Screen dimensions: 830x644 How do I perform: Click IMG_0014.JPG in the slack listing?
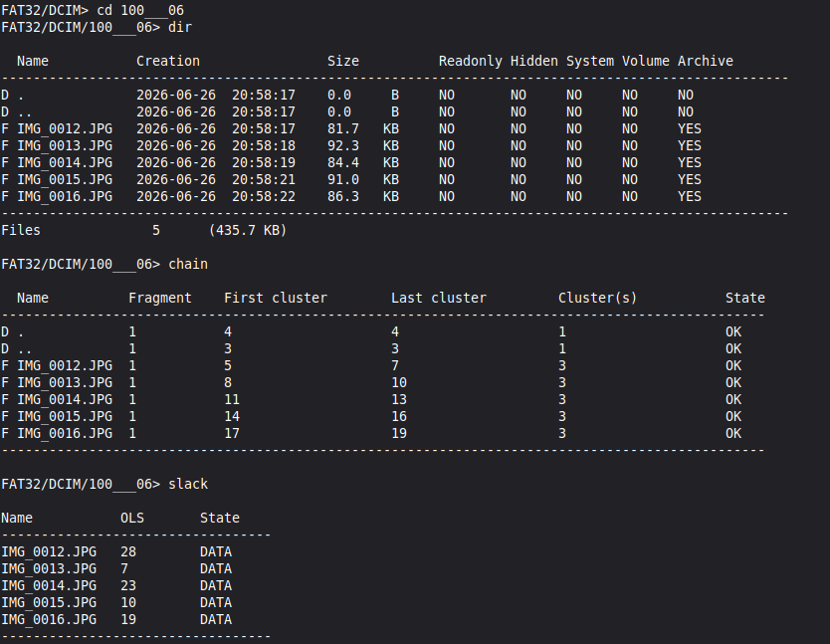(x=49, y=585)
